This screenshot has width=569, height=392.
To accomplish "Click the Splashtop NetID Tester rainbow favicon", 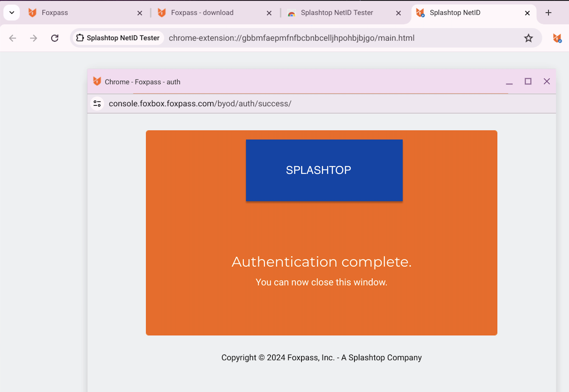I will coord(291,13).
